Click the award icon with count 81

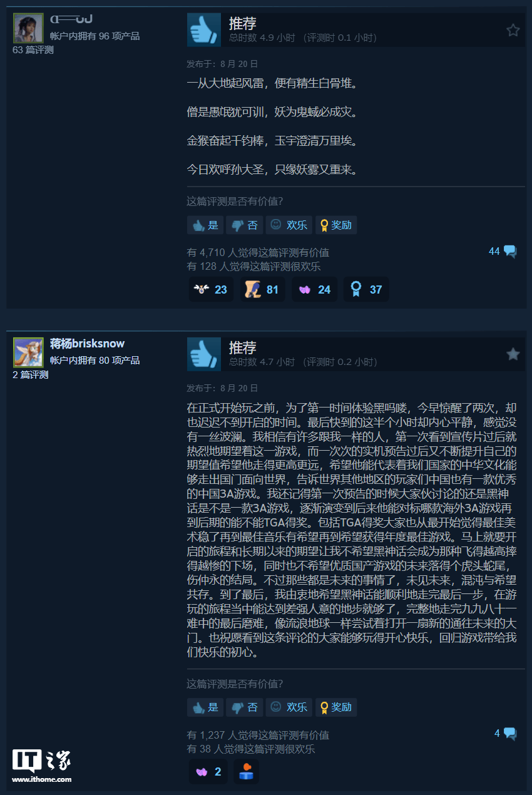coord(262,290)
